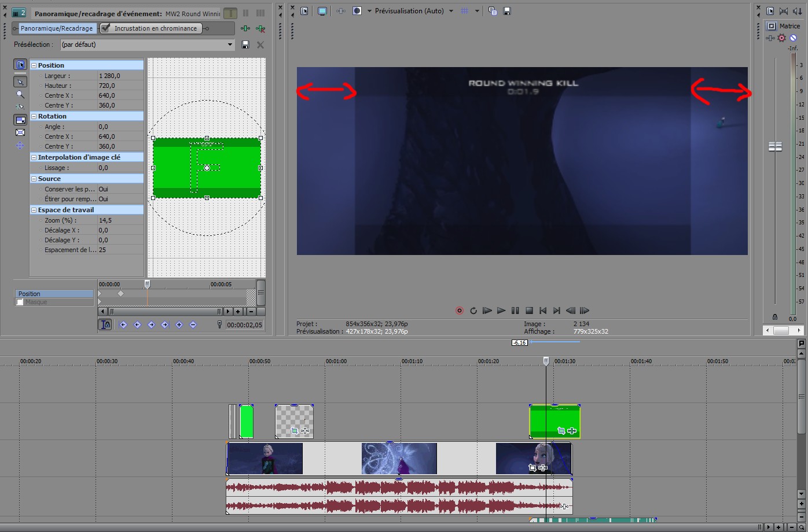This screenshot has width=808, height=532.
Task: Click the plug-in chain button
Action: tap(245, 28)
